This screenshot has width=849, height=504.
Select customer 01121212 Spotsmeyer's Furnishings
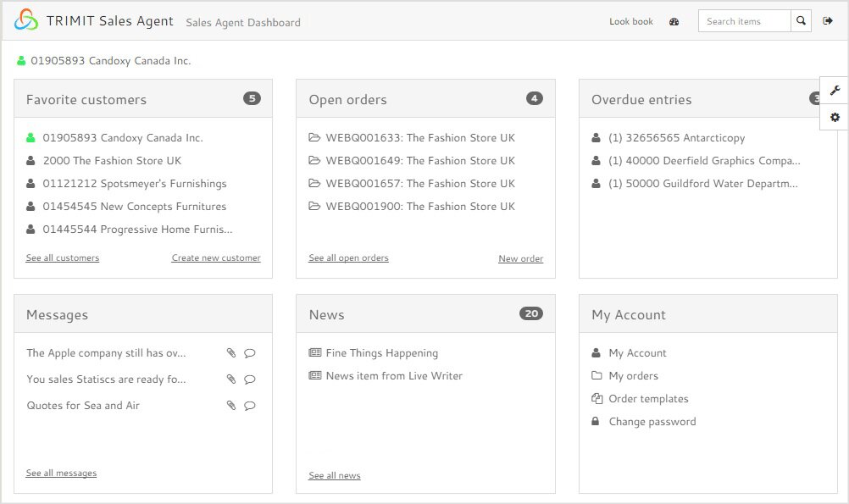pos(134,184)
